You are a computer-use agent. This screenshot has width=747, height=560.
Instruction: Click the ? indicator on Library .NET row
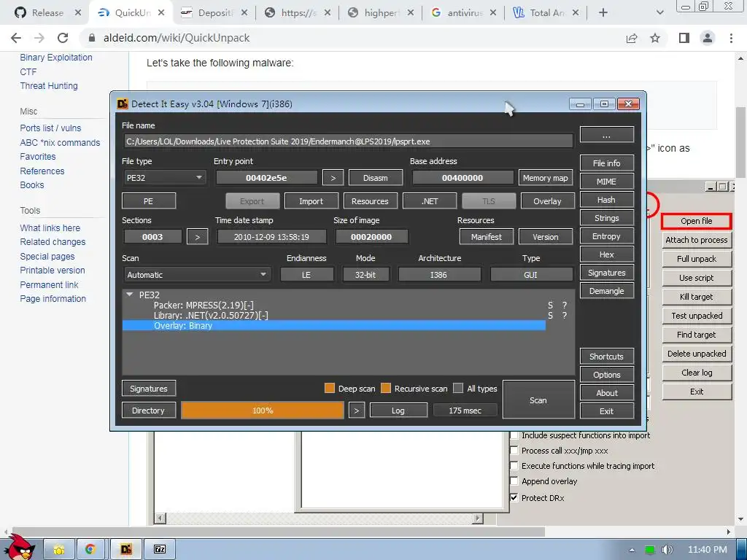pyautogui.click(x=565, y=316)
